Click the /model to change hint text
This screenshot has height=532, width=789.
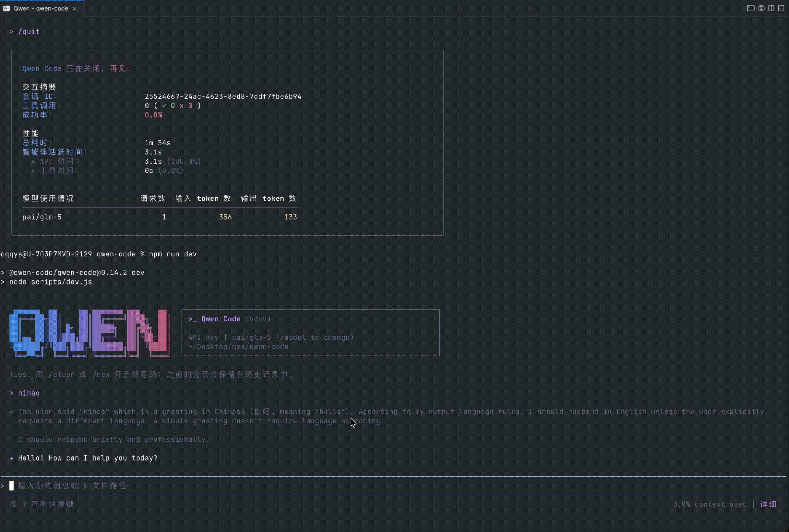pos(315,337)
